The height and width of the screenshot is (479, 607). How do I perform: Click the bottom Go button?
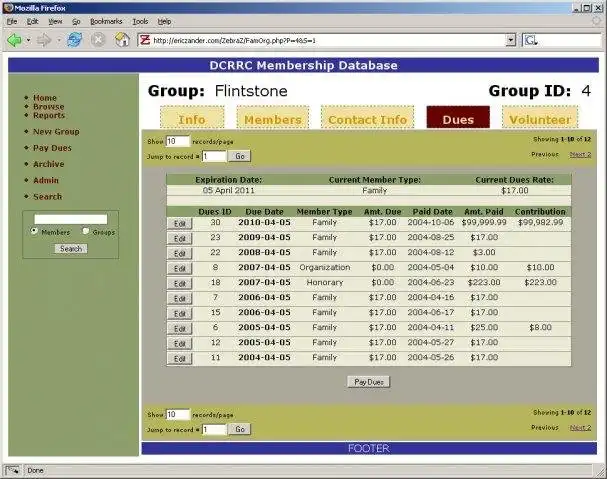[x=240, y=429]
